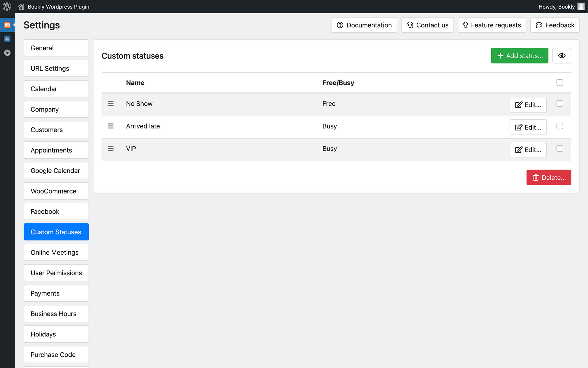588x368 pixels.
Task: Switch to the Business Hours tab
Action: [56, 314]
